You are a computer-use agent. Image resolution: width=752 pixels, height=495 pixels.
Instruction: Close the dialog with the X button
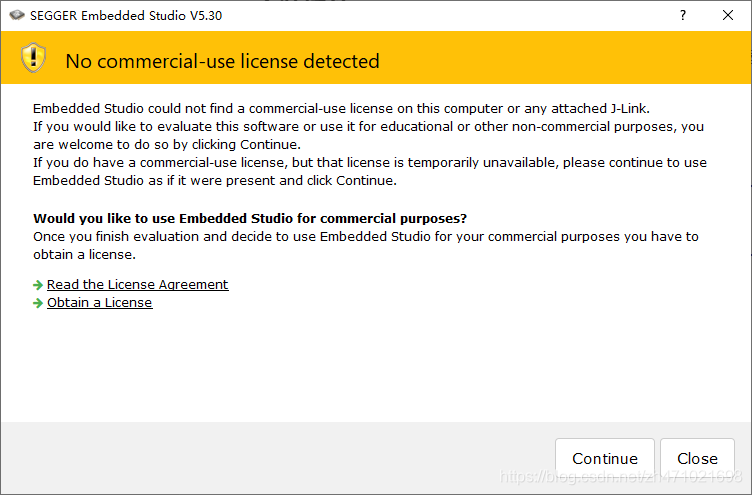tap(728, 15)
